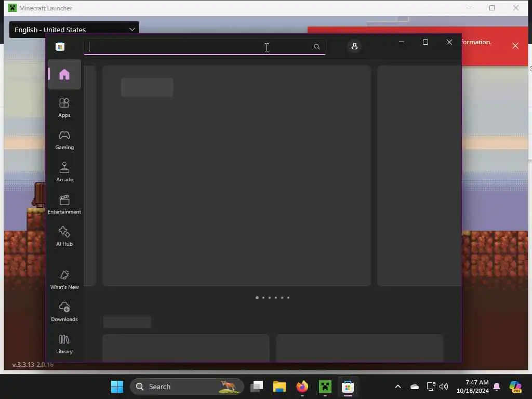Open the Arcade section
The image size is (532, 399).
click(64, 172)
